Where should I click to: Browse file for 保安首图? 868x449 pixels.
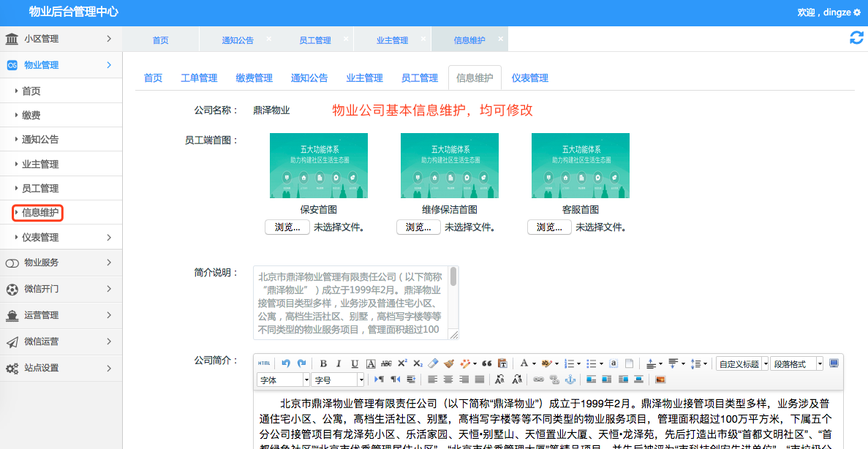(287, 227)
